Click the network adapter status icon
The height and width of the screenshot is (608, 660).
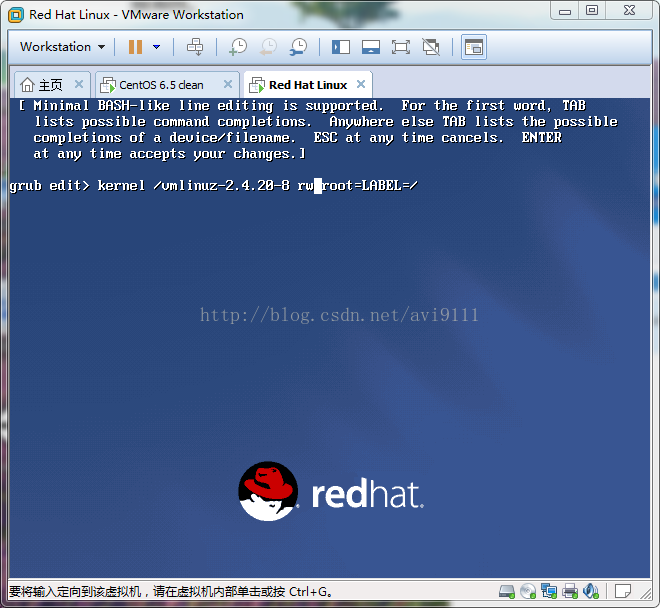pos(549,592)
